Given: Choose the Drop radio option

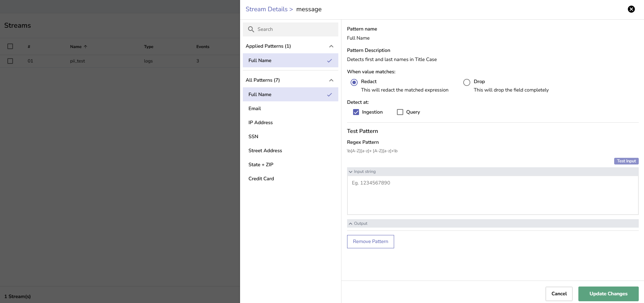Looking at the screenshot, I should click(x=466, y=82).
